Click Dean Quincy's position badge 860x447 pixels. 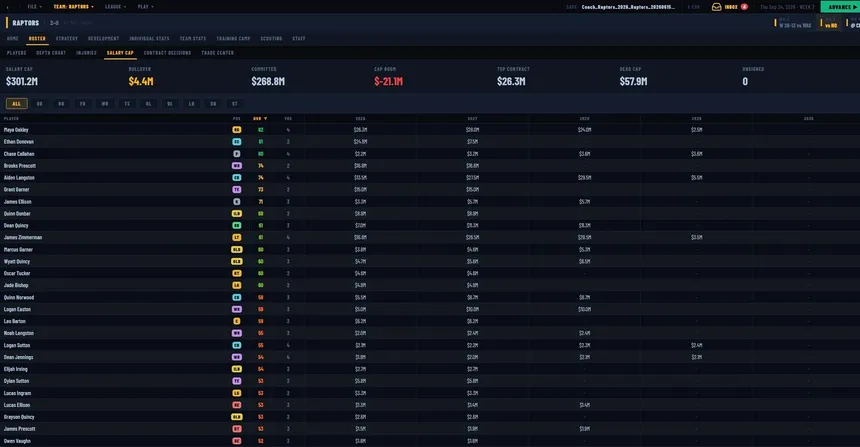click(x=236, y=225)
